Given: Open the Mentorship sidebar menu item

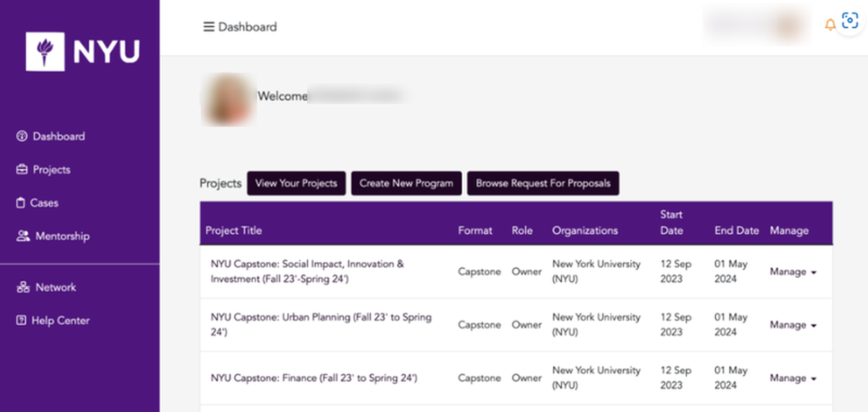Looking at the screenshot, I should [53, 236].
